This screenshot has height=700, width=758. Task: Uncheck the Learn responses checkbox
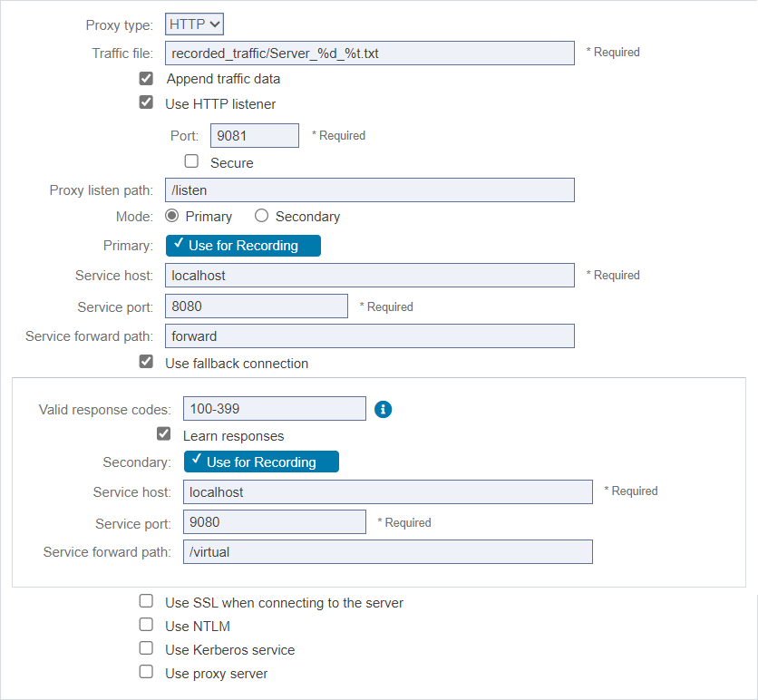164,433
